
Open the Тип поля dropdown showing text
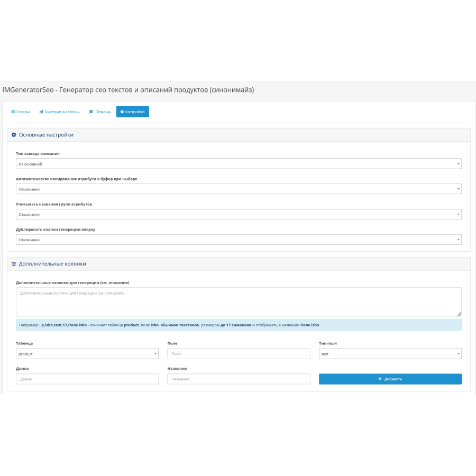(x=390, y=354)
